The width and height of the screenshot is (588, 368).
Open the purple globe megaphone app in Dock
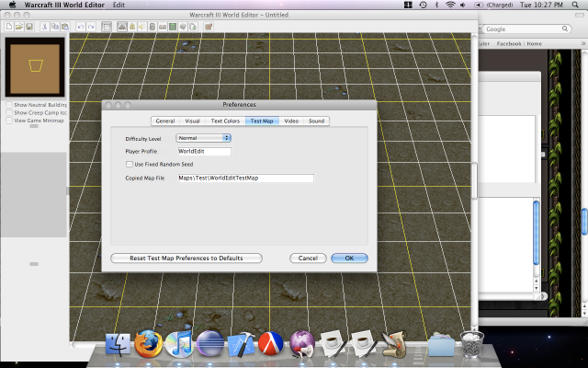[x=302, y=344]
